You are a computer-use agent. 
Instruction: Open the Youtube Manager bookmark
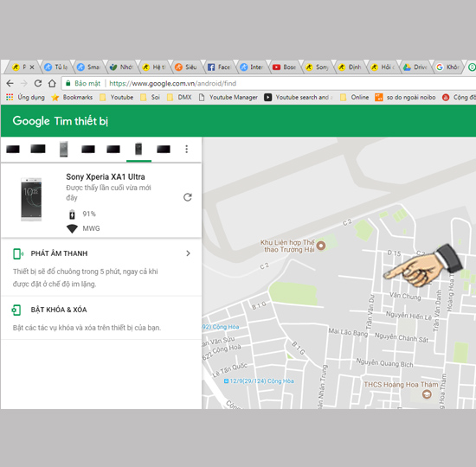[228, 97]
